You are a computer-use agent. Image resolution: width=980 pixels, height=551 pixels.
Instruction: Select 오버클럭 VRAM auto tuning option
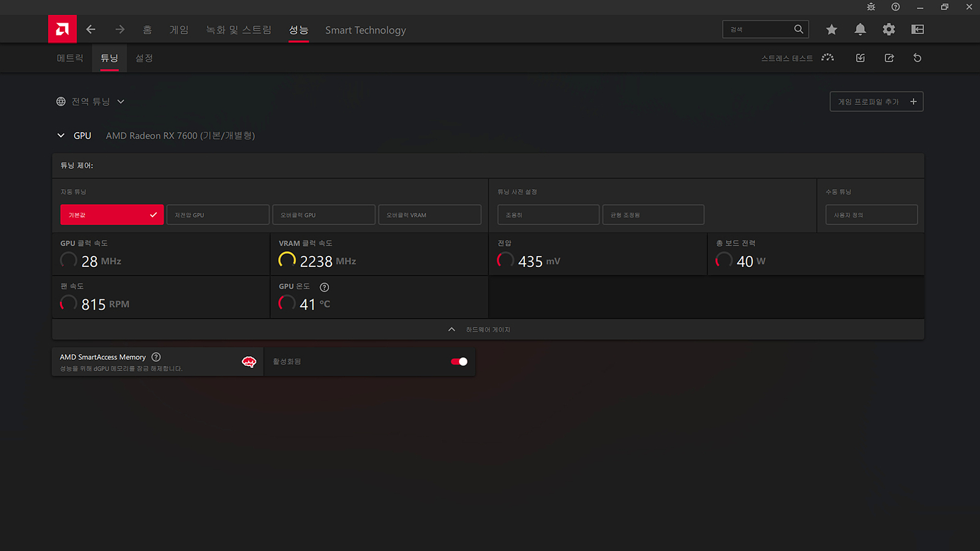click(x=429, y=215)
